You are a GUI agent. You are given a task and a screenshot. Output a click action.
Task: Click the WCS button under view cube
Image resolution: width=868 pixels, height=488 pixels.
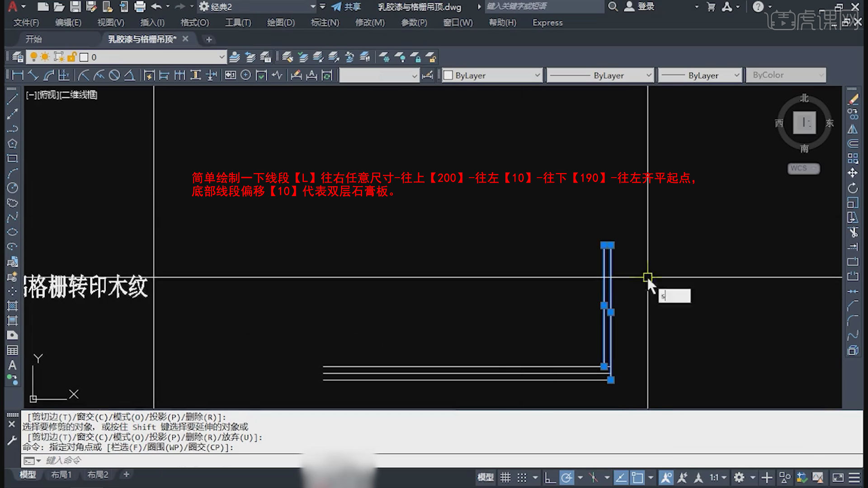(x=803, y=168)
